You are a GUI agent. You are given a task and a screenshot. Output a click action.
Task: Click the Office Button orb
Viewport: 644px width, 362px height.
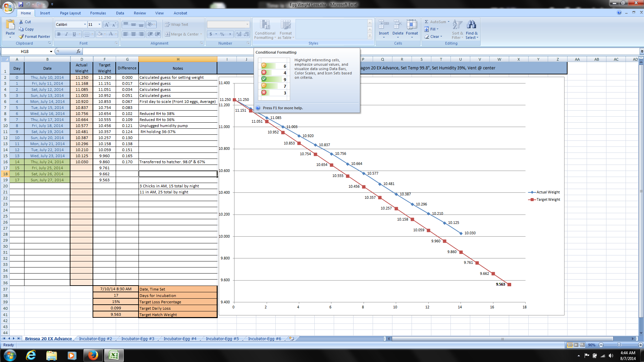coord(8,7)
